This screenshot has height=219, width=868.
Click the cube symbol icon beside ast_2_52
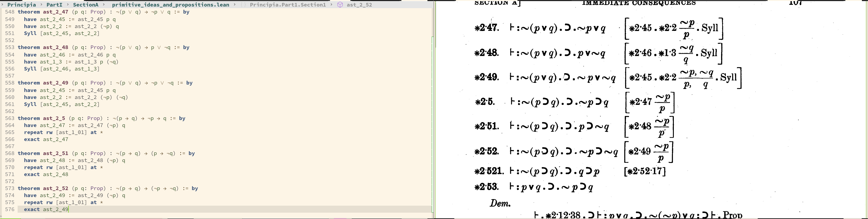click(x=340, y=5)
